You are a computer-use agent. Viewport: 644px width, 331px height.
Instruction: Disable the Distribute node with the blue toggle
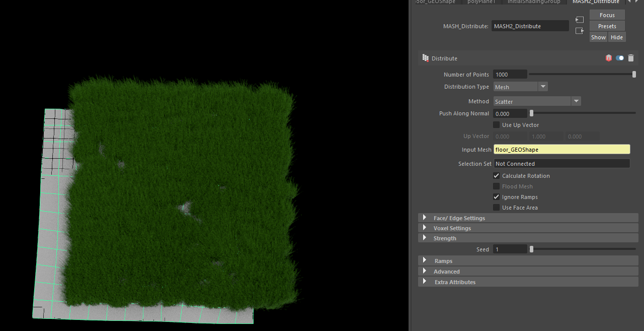pyautogui.click(x=619, y=58)
